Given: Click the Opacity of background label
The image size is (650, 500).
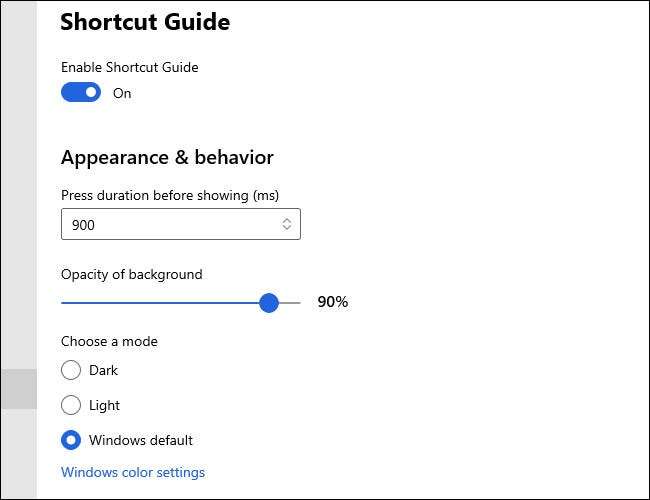Looking at the screenshot, I should click(131, 274).
